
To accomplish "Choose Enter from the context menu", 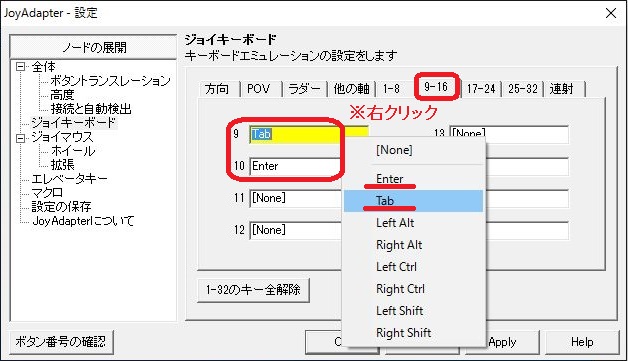I will (414, 179).
